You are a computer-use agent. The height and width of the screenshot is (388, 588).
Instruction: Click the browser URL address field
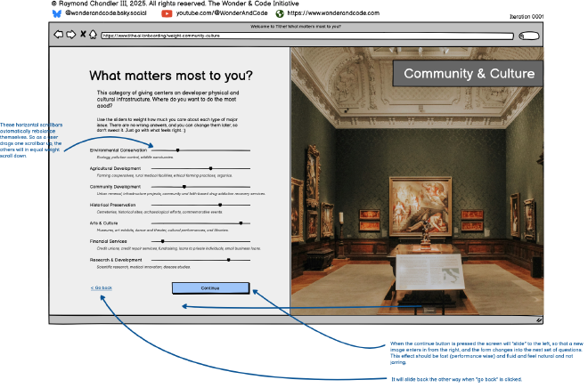[307, 36]
